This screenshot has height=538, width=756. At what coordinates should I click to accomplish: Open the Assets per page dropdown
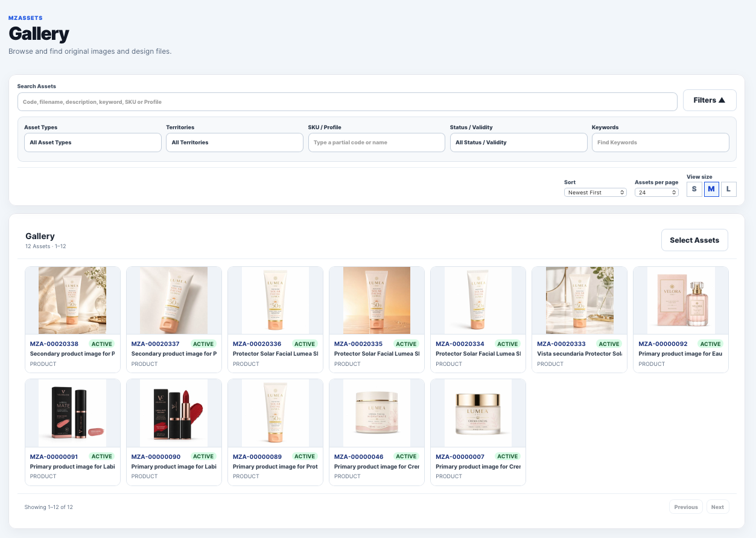click(x=656, y=193)
